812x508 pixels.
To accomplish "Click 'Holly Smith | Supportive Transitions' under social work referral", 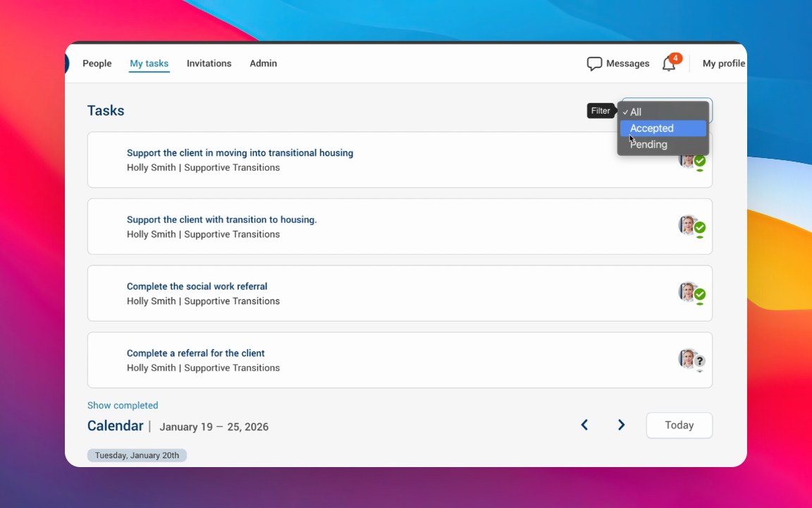I will point(203,301).
